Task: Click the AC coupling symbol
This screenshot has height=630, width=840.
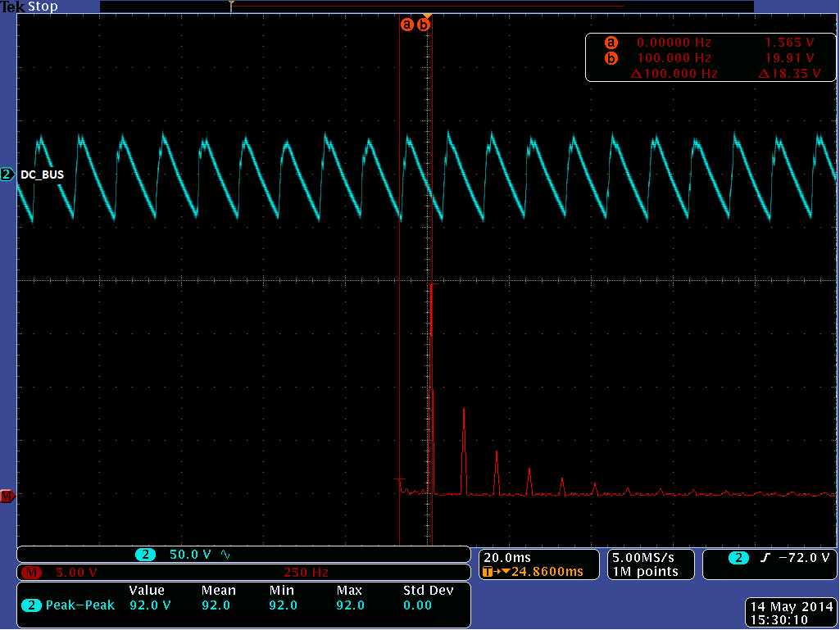Action: pos(225,555)
